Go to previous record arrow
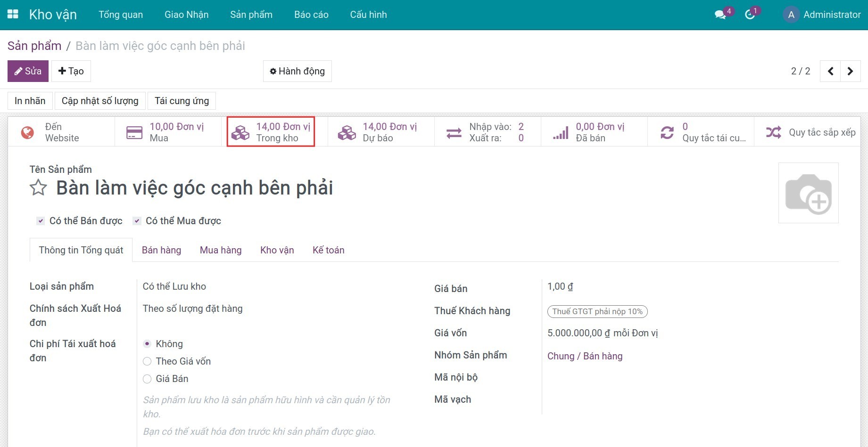 pos(830,71)
